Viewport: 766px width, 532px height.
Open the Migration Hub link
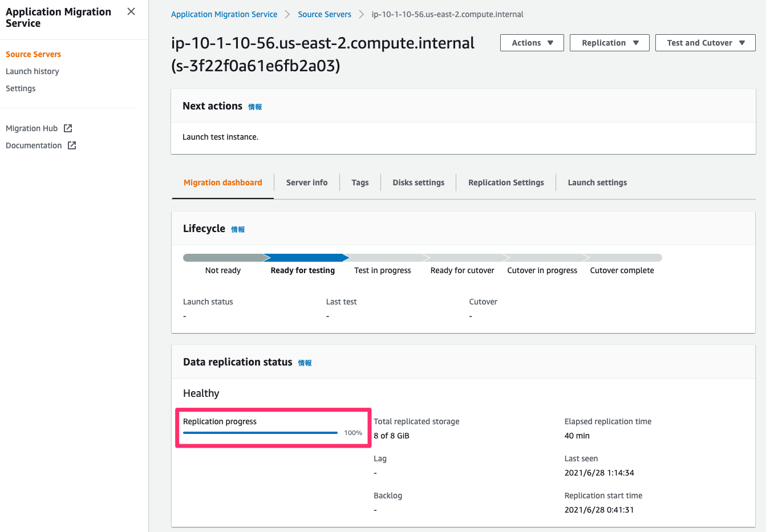(x=32, y=128)
